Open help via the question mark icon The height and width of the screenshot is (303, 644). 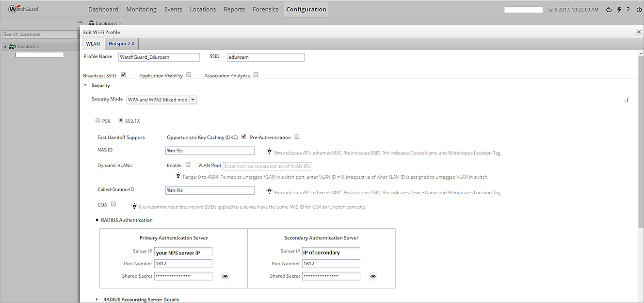pos(628,9)
